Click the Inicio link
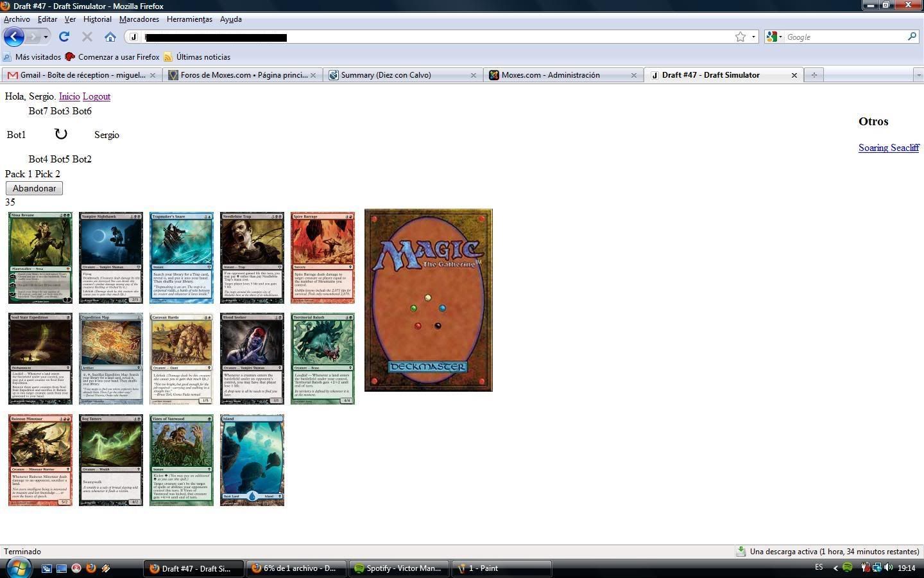 69,96
